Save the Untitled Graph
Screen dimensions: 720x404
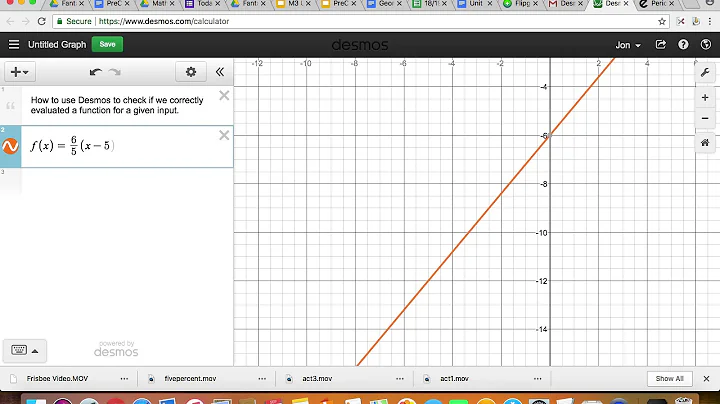(107, 45)
